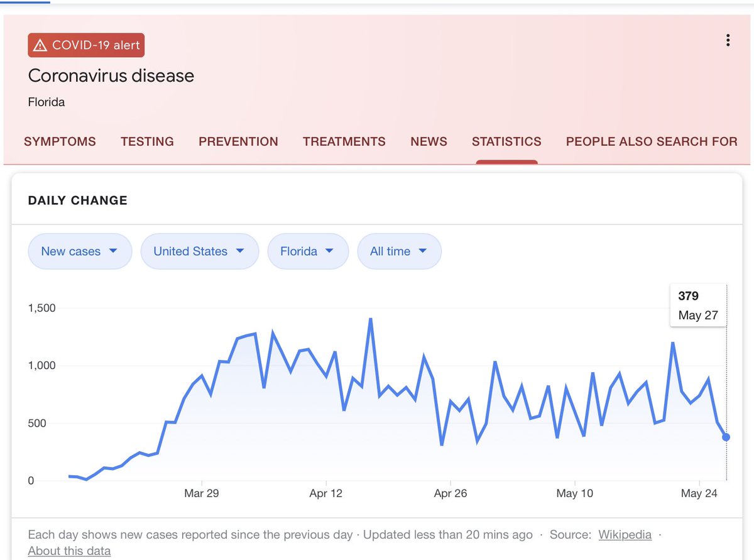Click the Apr 26 axis label
754x560 pixels.
pos(451,493)
